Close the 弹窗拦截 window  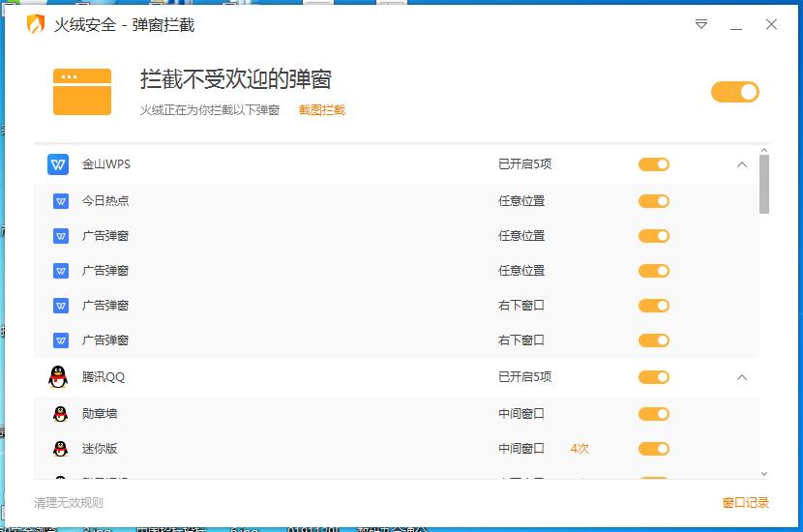point(771,24)
